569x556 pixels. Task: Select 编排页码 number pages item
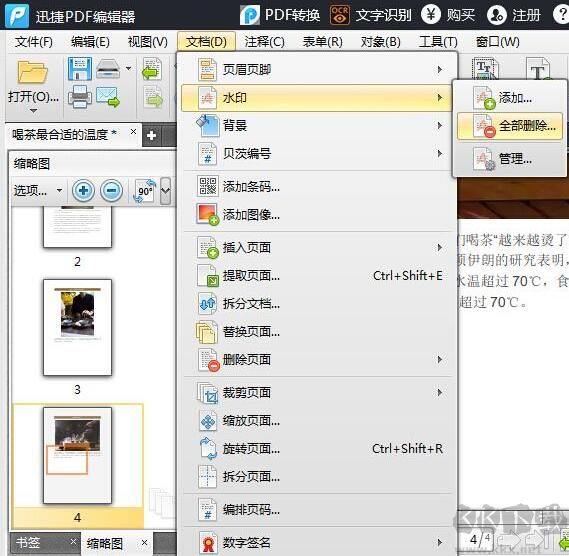click(315, 510)
